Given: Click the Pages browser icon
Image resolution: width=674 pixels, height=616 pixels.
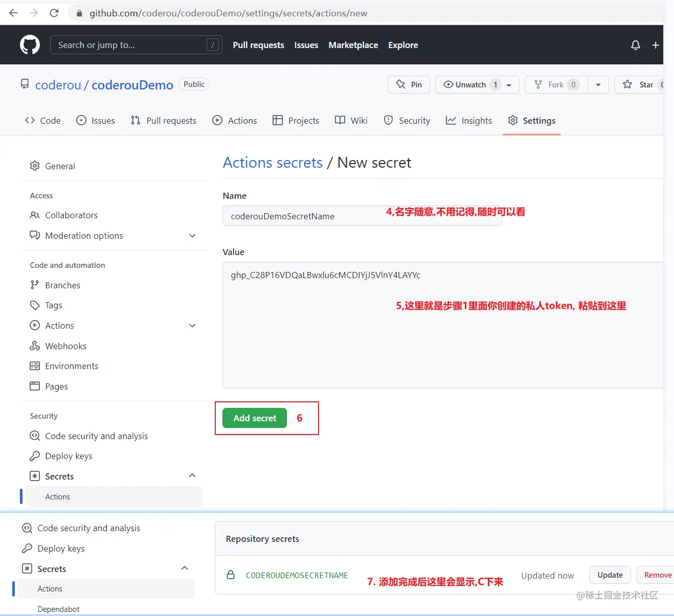Looking at the screenshot, I should (35, 386).
